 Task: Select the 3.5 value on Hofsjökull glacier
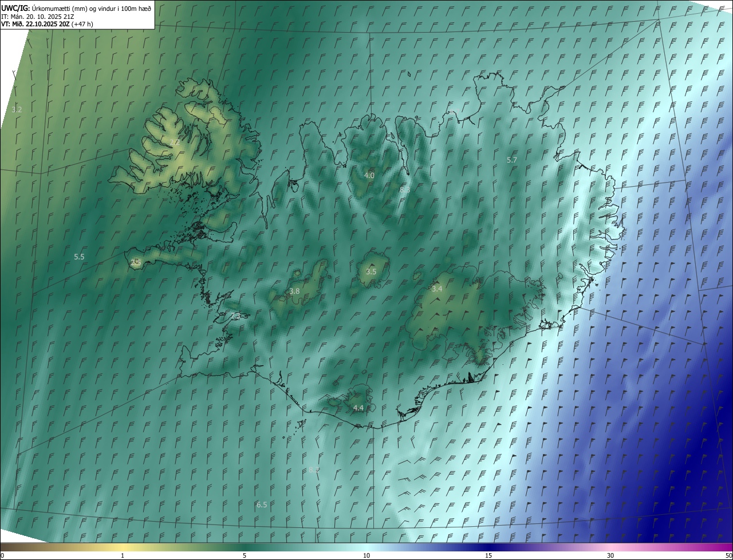(371, 271)
